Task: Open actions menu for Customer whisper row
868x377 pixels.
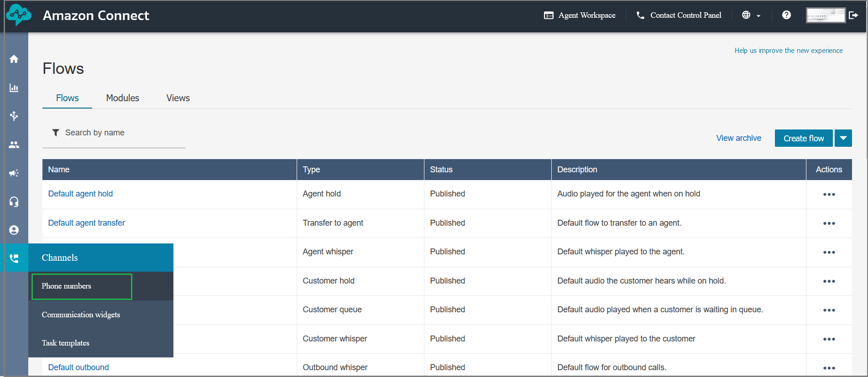Action: tap(829, 339)
